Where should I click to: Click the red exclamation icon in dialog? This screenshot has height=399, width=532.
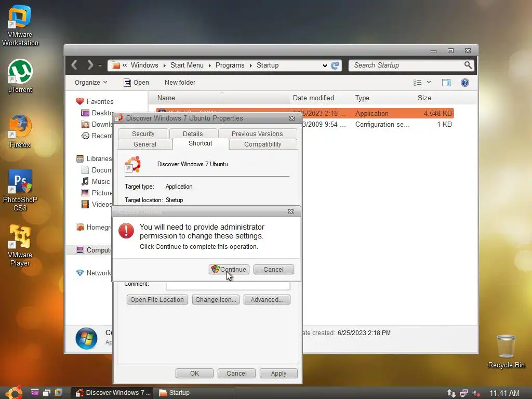pyautogui.click(x=126, y=231)
